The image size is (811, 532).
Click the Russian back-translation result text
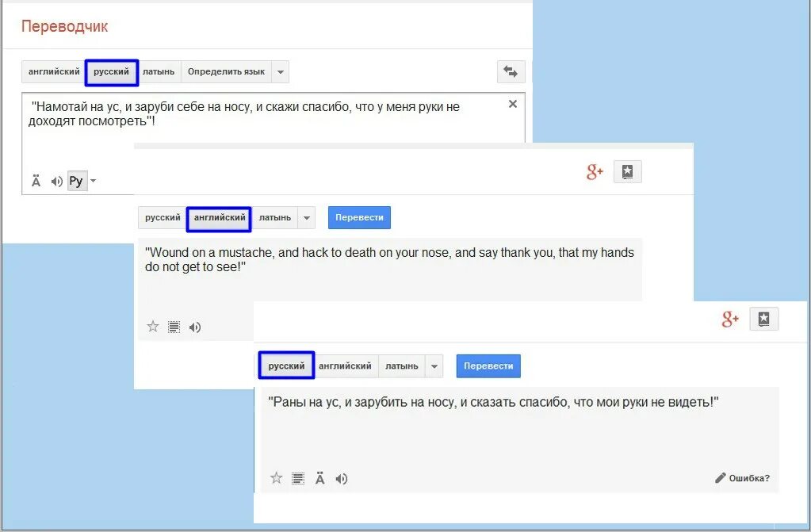(493, 402)
